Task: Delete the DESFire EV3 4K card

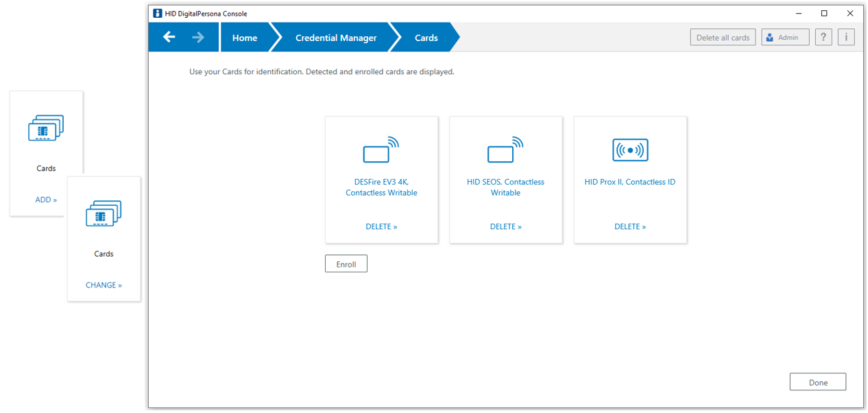Action: pyautogui.click(x=381, y=226)
